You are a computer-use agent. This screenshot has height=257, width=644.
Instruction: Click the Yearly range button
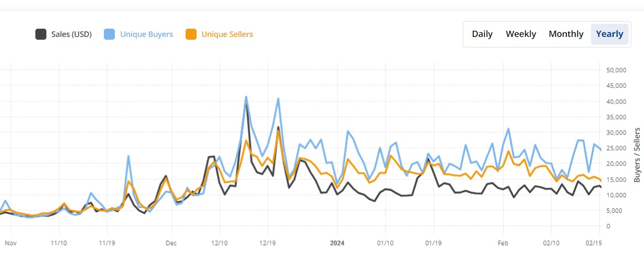(610, 34)
